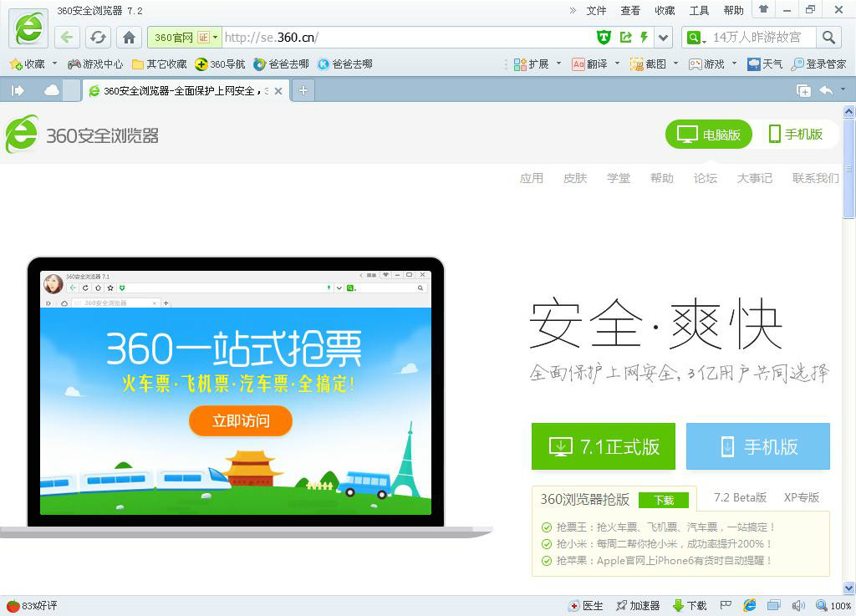Image resolution: width=856 pixels, height=616 pixels.
Task: Reload the page with refresh icon
Action: (x=99, y=37)
